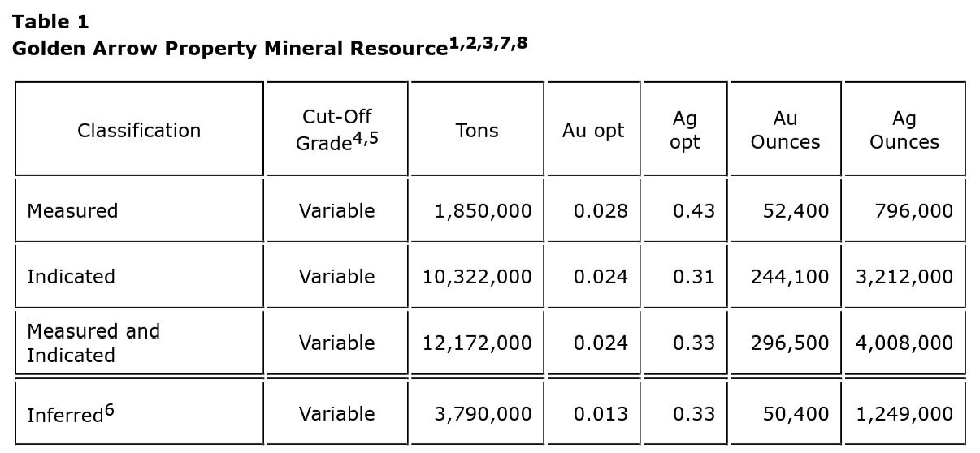980x453 pixels.
Task: Select the 0.028 Au opt value
Action: tap(601, 211)
